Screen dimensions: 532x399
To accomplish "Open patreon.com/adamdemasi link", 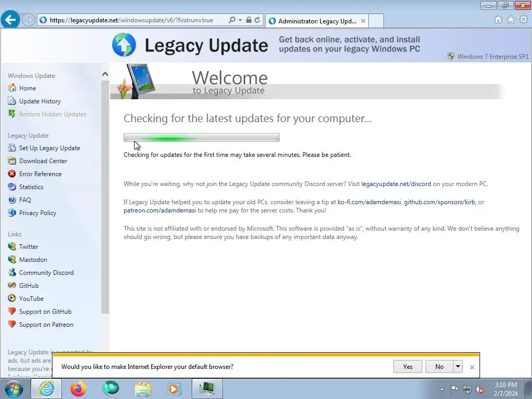I will pos(159,210).
